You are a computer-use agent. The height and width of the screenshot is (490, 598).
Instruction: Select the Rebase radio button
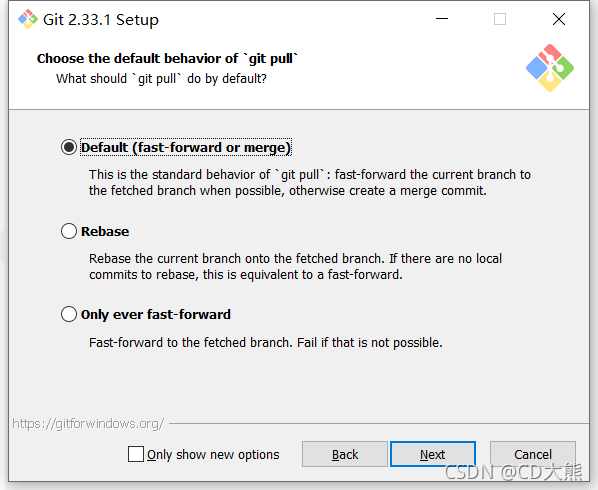pos(69,231)
